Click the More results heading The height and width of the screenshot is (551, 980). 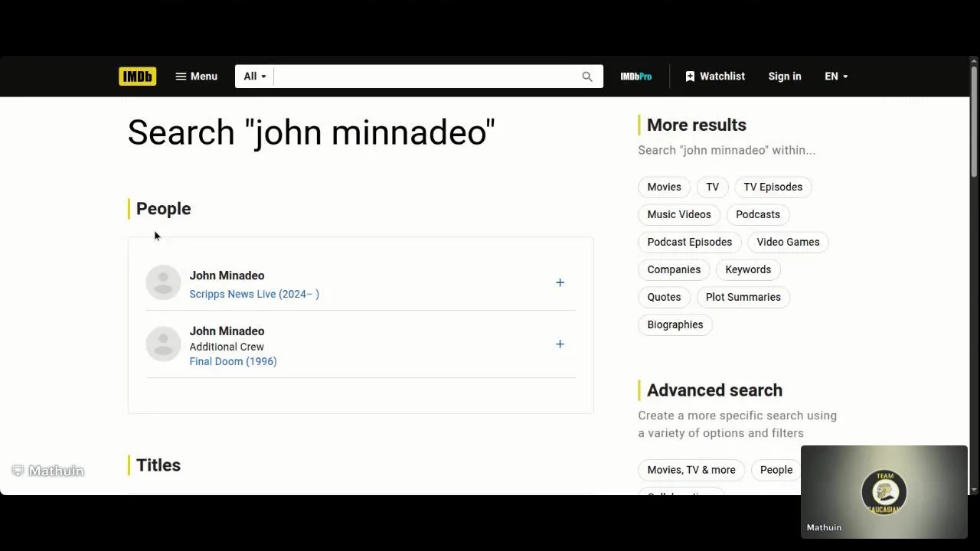(x=697, y=125)
